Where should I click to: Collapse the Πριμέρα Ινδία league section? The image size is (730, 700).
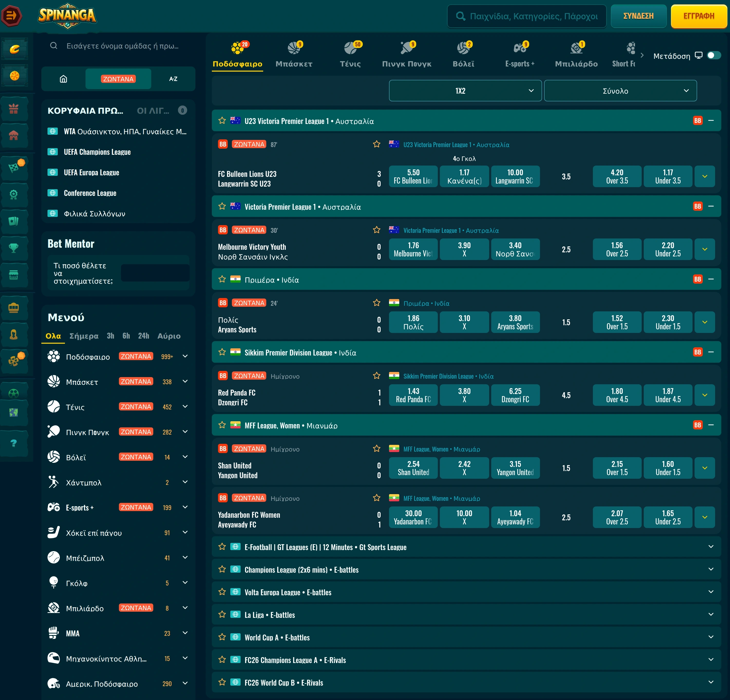(x=711, y=279)
